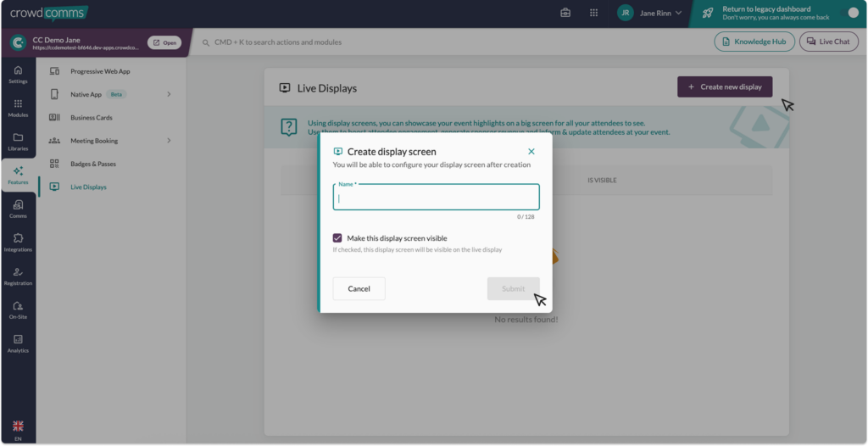Image resolution: width=868 pixels, height=446 pixels.
Task: Select the UK flag language icon
Action: [19, 426]
